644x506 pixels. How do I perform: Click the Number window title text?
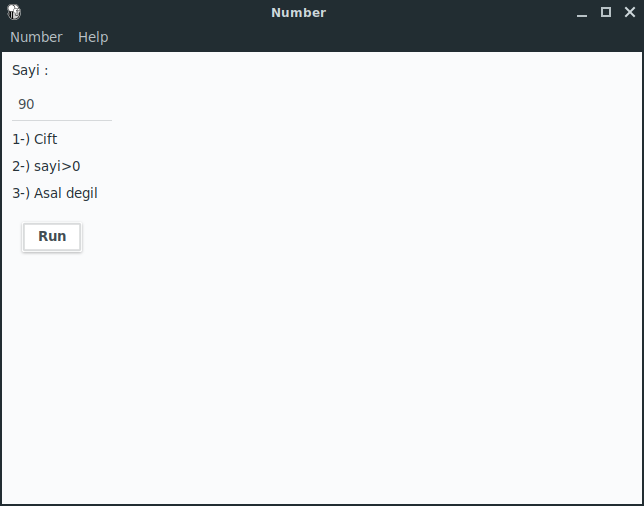tap(299, 13)
